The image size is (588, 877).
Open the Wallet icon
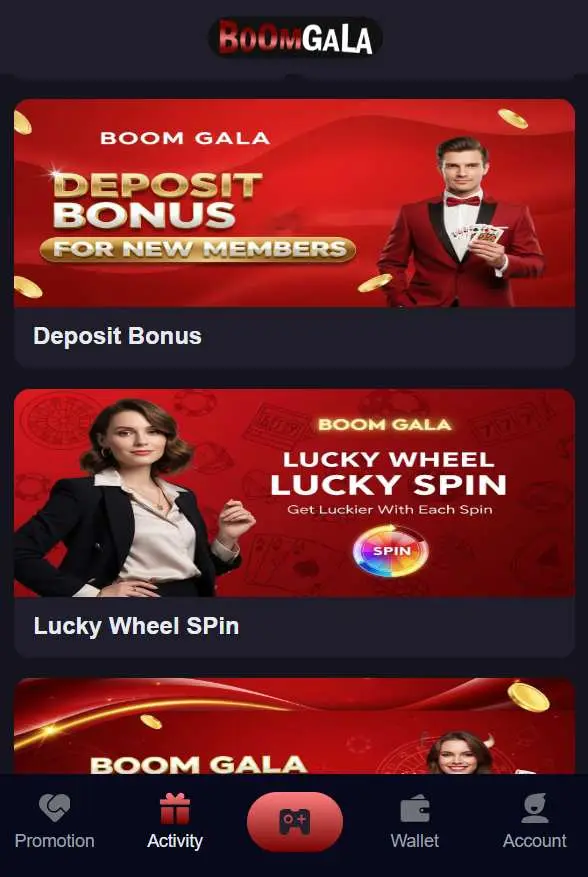[415, 809]
